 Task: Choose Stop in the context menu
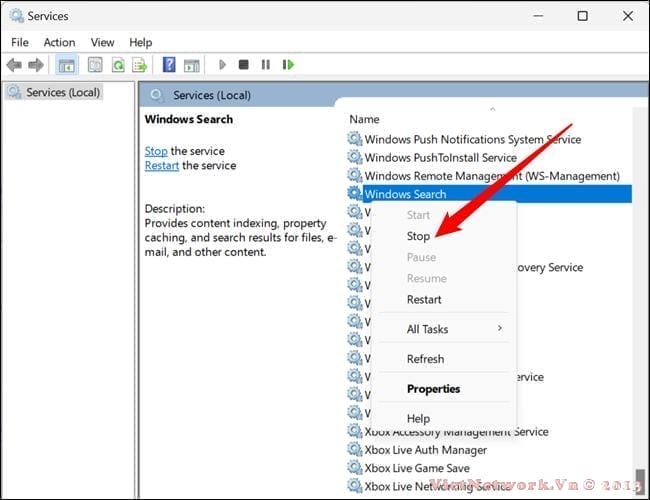[418, 236]
